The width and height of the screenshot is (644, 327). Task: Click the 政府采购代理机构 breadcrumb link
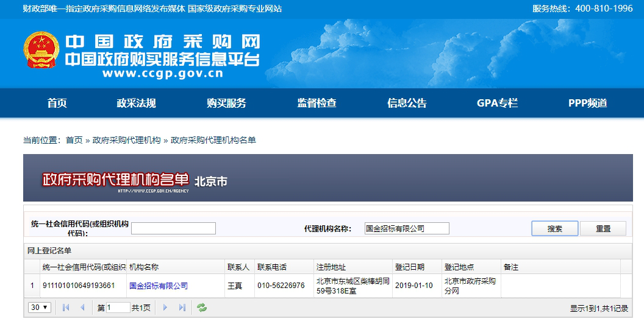click(x=126, y=140)
